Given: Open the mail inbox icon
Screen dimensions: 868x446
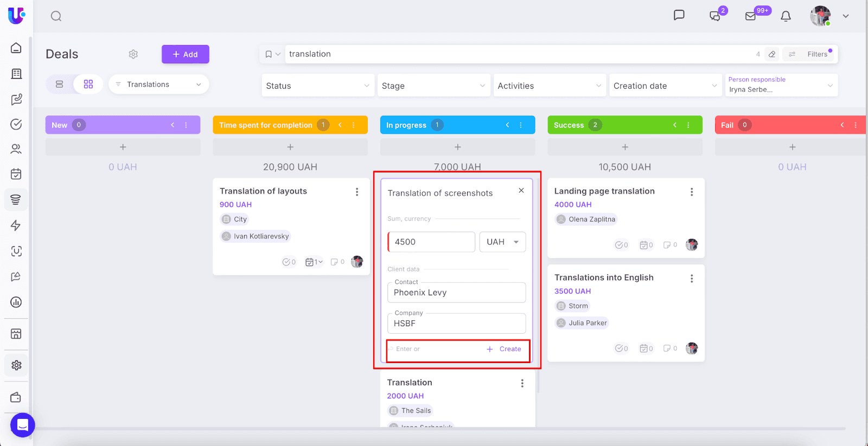Looking at the screenshot, I should pos(751,16).
